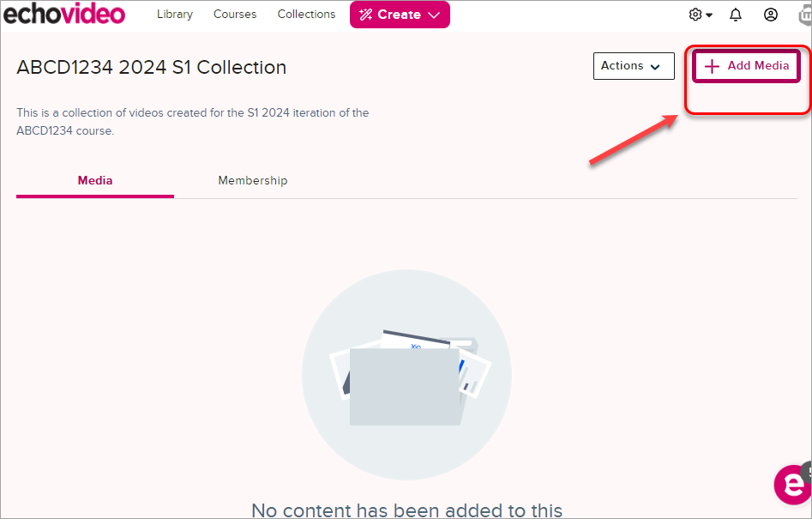Click the magic wand icon on Create
Screen dimensions: 812x519
tap(366, 15)
